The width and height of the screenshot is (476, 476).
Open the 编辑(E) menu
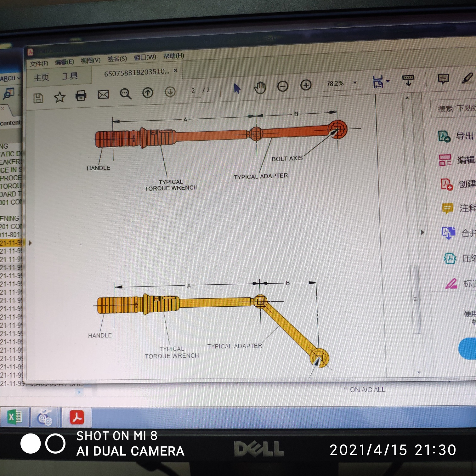point(64,62)
